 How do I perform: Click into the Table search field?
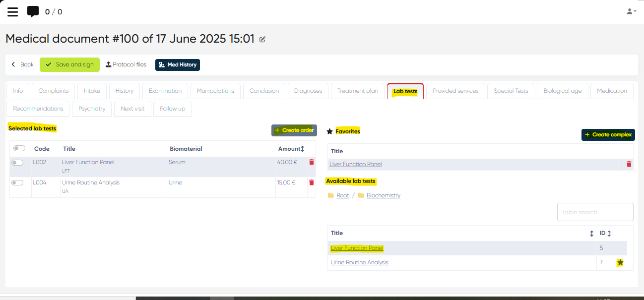595,212
